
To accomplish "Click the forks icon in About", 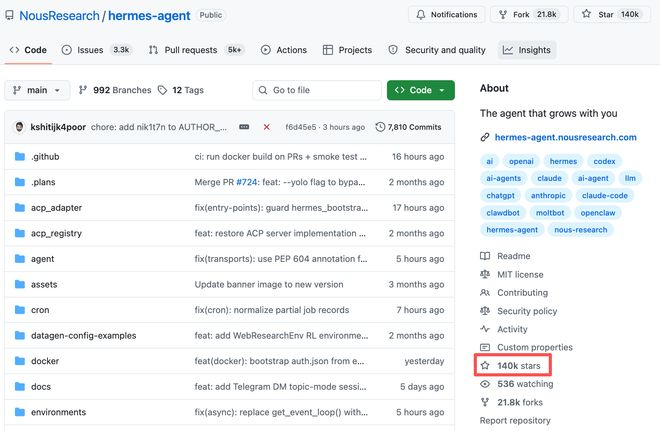I will [x=485, y=402].
